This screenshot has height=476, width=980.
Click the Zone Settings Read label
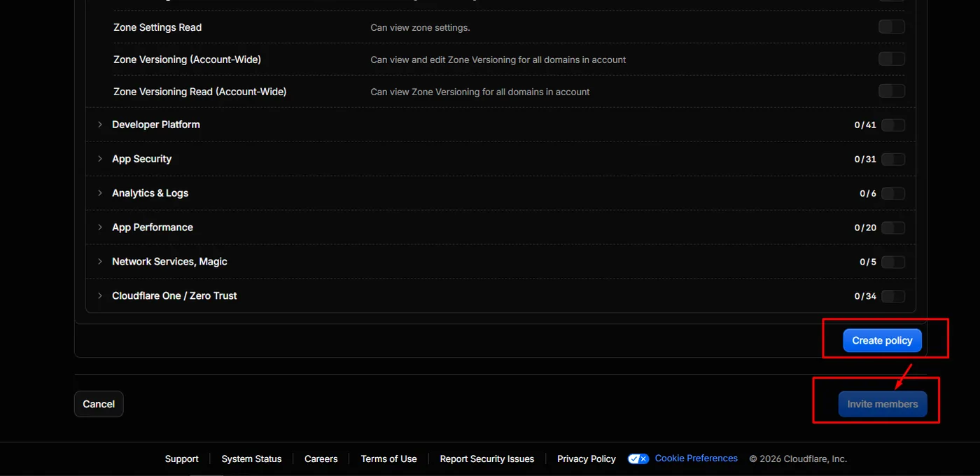(x=157, y=27)
